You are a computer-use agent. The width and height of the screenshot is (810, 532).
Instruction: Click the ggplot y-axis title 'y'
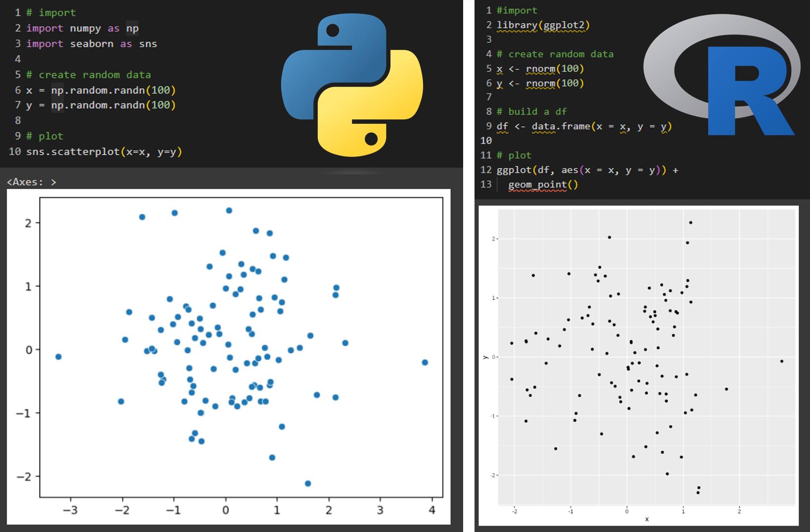[485, 357]
